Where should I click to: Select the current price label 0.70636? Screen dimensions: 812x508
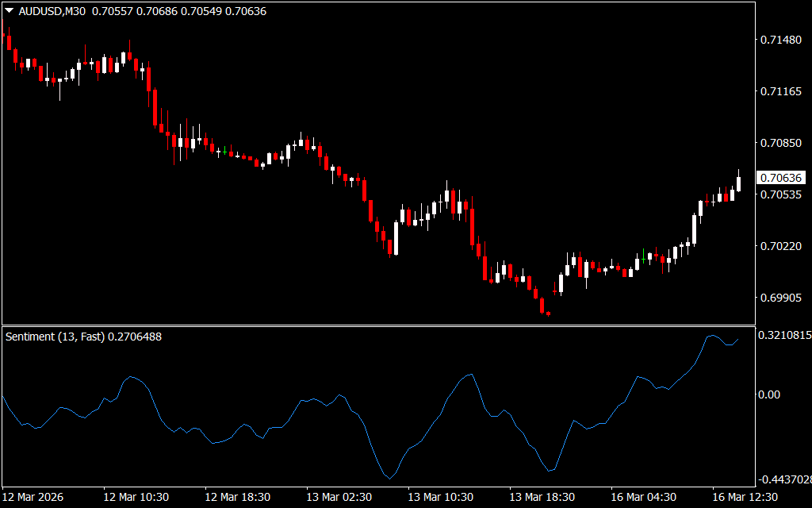tap(781, 178)
